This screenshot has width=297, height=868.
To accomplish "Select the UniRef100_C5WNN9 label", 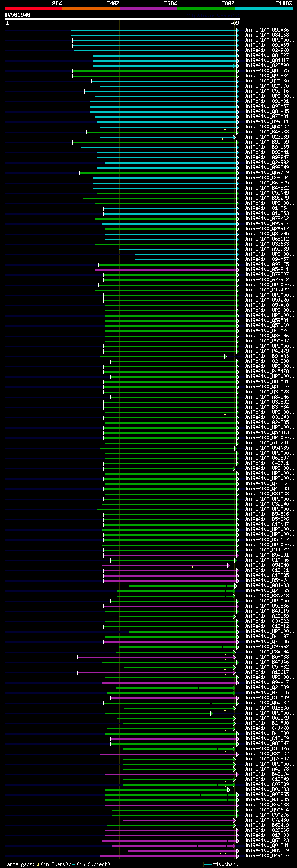I will pyautogui.click(x=266, y=193).
